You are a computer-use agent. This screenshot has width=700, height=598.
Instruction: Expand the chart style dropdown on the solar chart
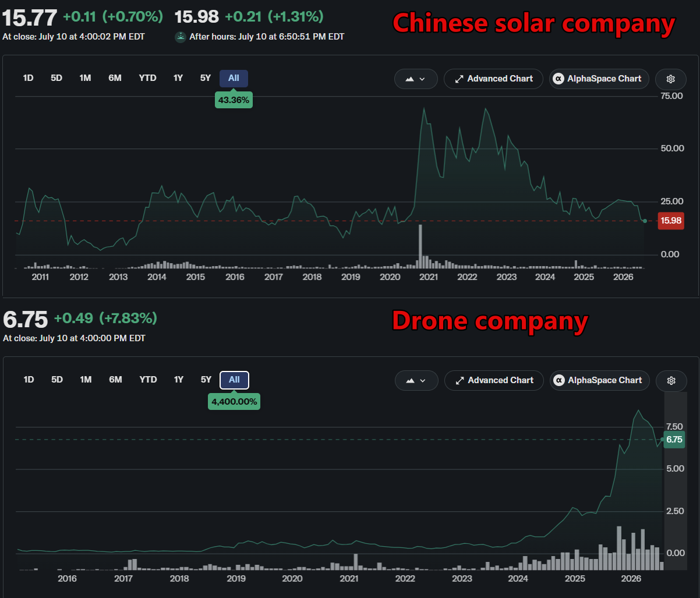coord(416,79)
